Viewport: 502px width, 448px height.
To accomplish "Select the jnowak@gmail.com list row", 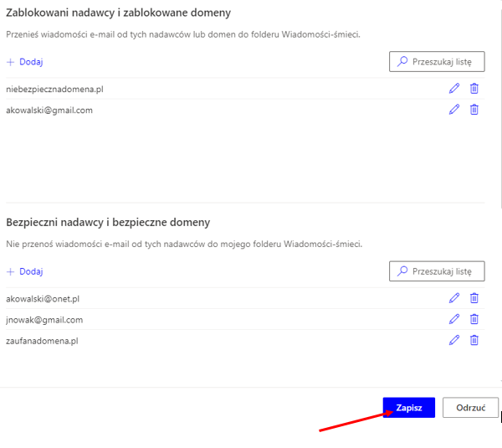I will [44, 320].
